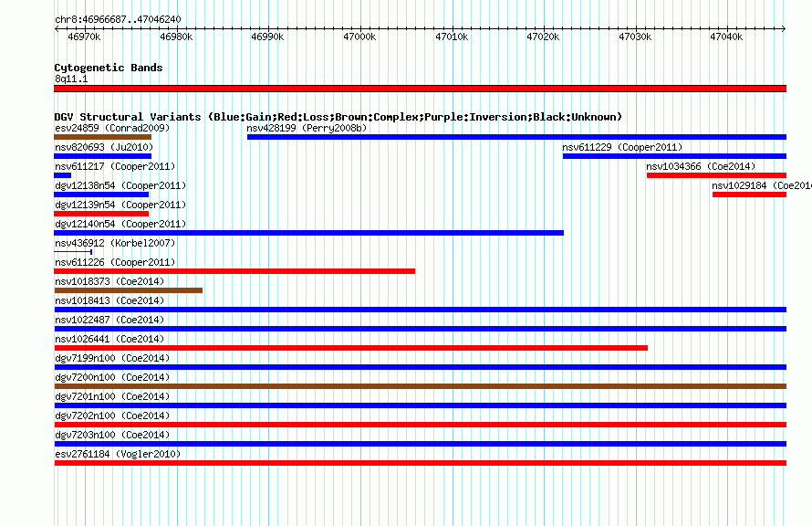Open variant dgv7201n100 (Coe2014) label

(x=112, y=396)
